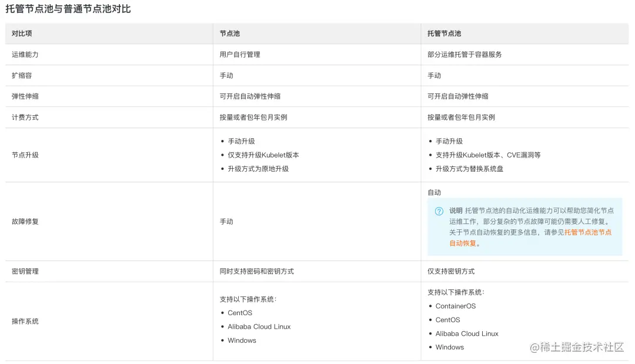This screenshot has width=635, height=364.
Task: Click the 仅支持升级Kubelet版本 bullet
Action: pyautogui.click(x=263, y=155)
